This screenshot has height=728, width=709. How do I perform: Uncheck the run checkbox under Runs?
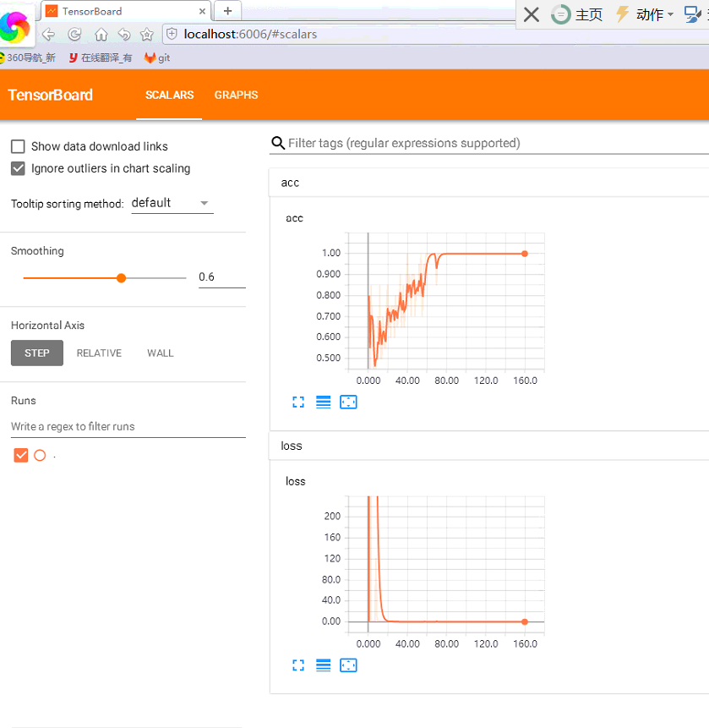click(20, 455)
